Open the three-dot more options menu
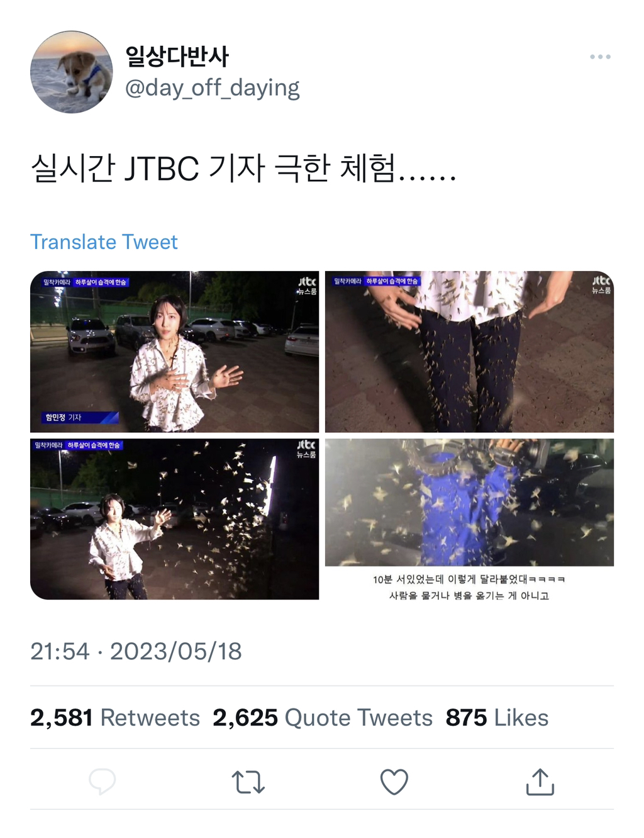 coord(600,57)
